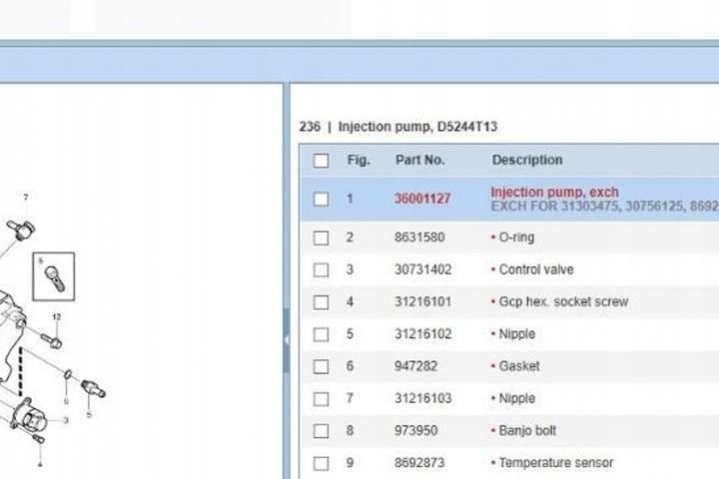Select nipple part 7 in the diagram
Viewport: 719px width, 479px height.
pos(21,227)
